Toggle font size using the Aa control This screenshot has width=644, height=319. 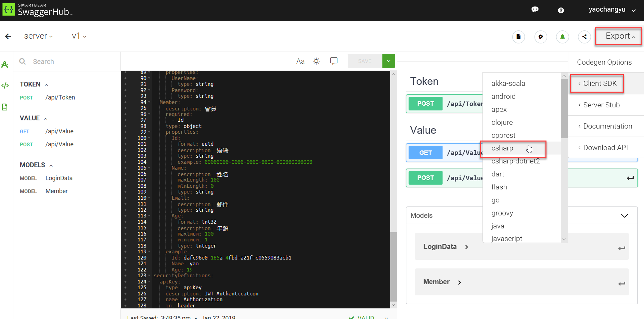pyautogui.click(x=300, y=61)
